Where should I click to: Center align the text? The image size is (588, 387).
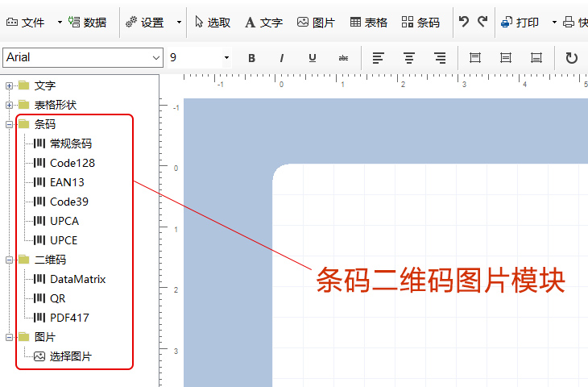(x=409, y=58)
